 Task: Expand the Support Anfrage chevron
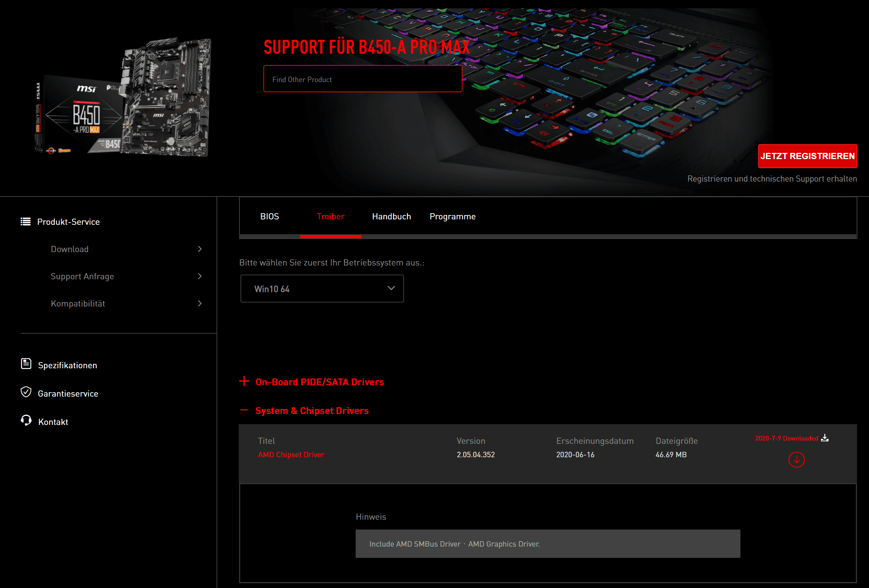(200, 276)
